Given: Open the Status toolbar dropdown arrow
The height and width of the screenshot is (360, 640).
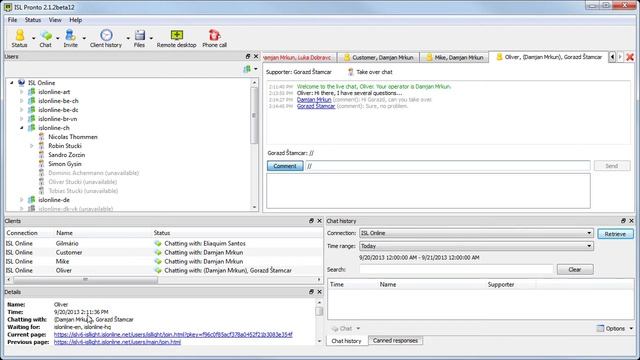Looking at the screenshot, I should (33, 38).
